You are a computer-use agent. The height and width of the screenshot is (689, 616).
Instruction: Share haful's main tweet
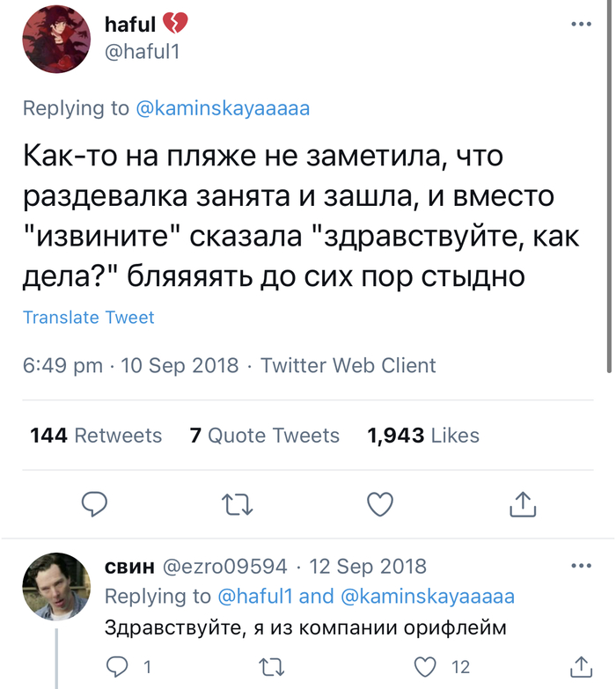pyautogui.click(x=523, y=503)
